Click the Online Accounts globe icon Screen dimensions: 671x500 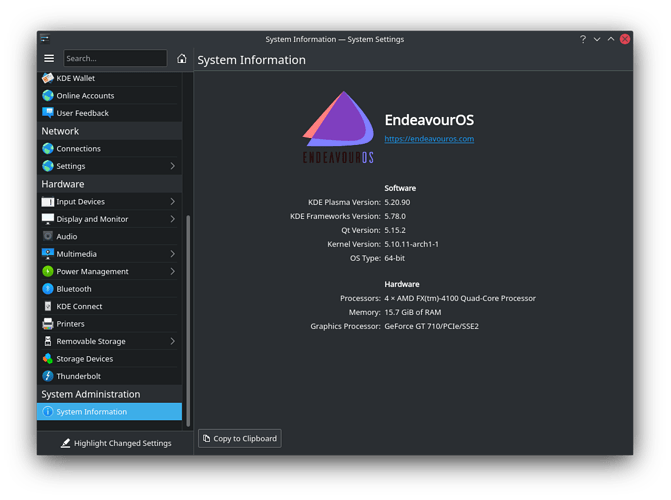48,95
